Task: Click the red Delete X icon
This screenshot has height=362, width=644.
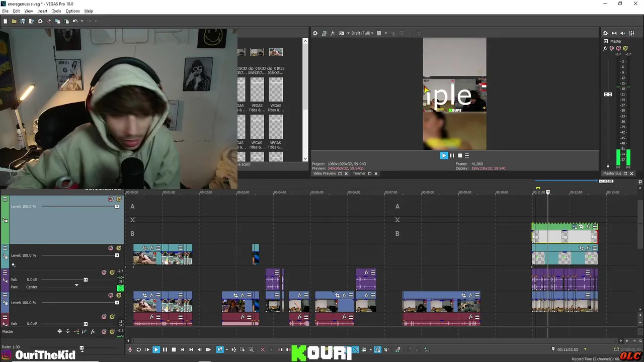Action: tap(262, 349)
